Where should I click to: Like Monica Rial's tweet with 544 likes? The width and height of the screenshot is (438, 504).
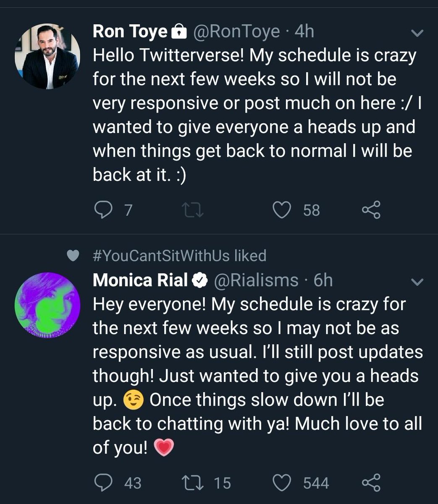282,482
